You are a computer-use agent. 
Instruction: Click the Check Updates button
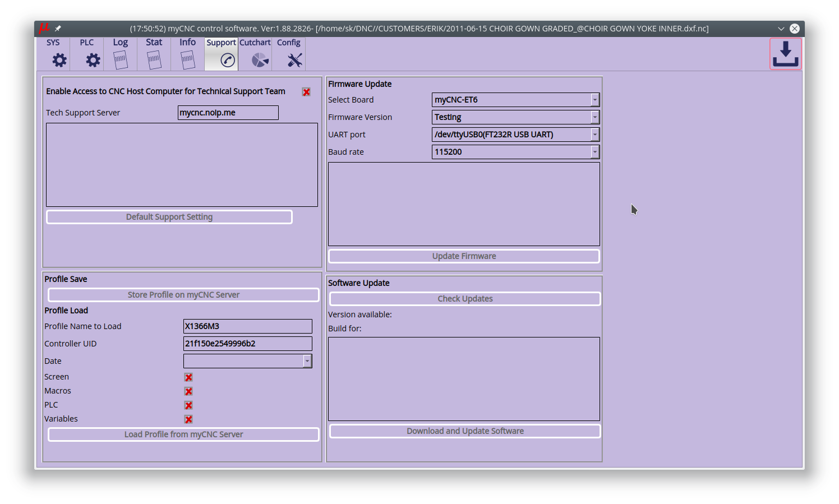click(x=465, y=299)
